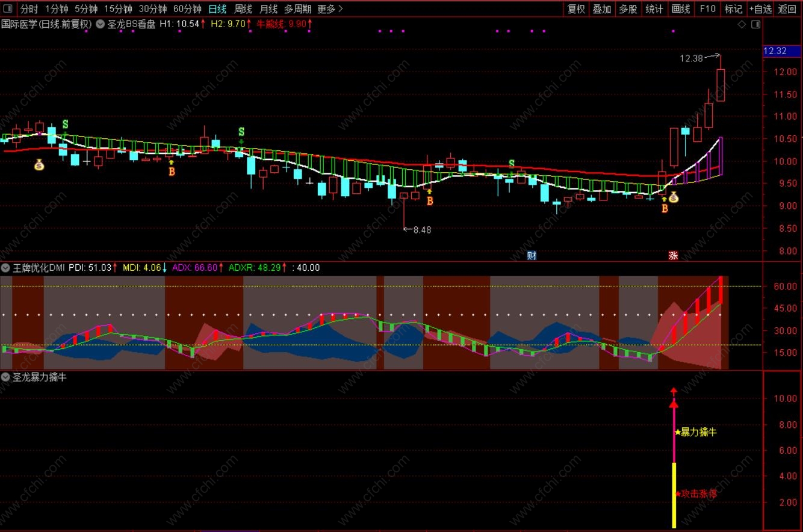Select the 1分钟 period tab
This screenshot has width=803, height=532.
[x=57, y=9]
